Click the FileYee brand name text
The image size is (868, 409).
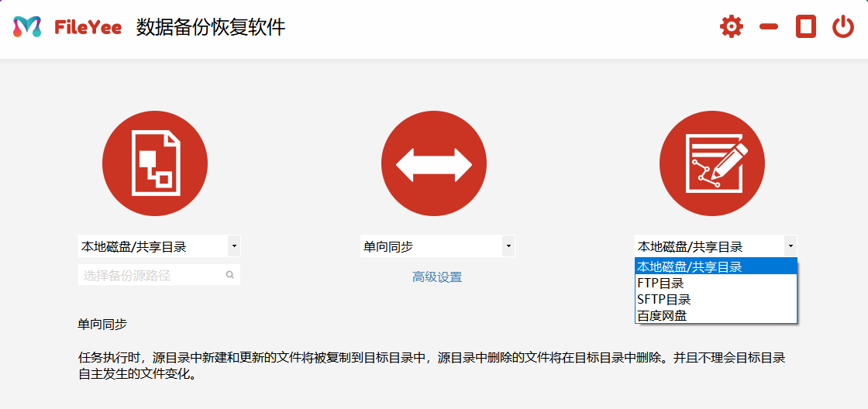tap(88, 27)
